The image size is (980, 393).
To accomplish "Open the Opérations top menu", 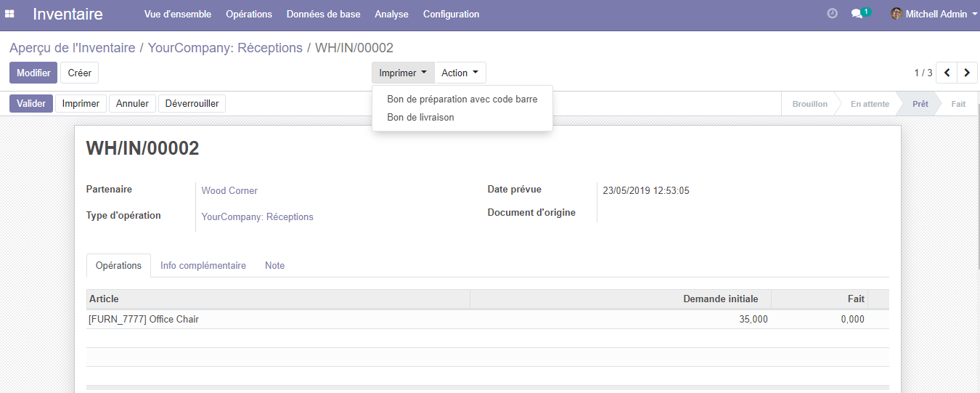I will [248, 14].
